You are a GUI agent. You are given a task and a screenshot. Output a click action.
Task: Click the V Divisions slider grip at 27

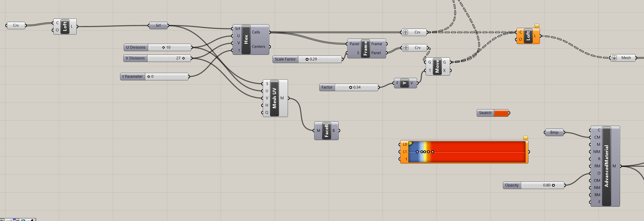[x=184, y=58]
